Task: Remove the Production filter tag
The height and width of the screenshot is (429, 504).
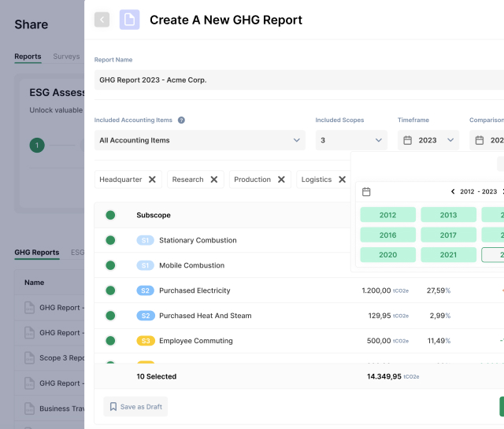Action: point(280,179)
